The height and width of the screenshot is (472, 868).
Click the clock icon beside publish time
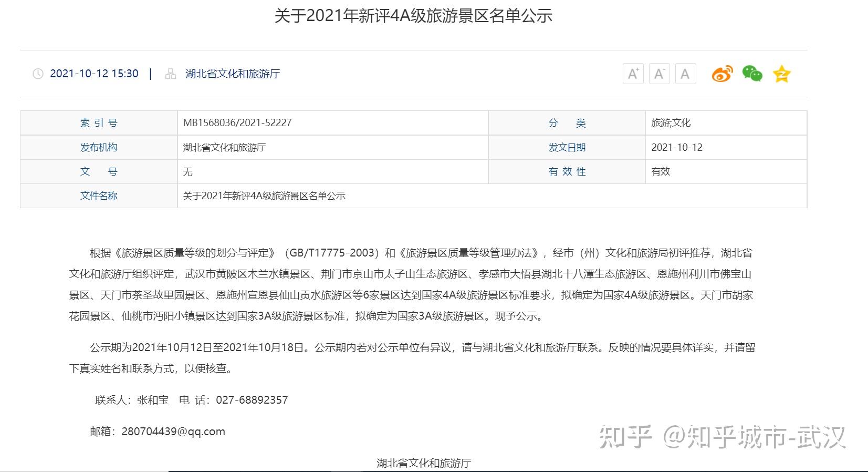point(38,74)
